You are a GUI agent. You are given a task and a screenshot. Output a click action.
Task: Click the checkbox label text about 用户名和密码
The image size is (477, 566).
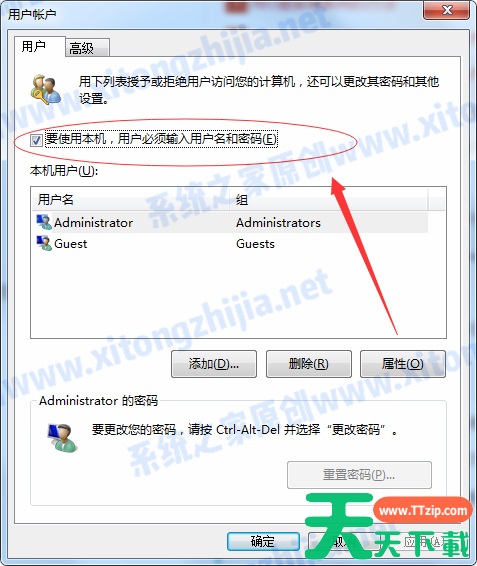click(161, 139)
